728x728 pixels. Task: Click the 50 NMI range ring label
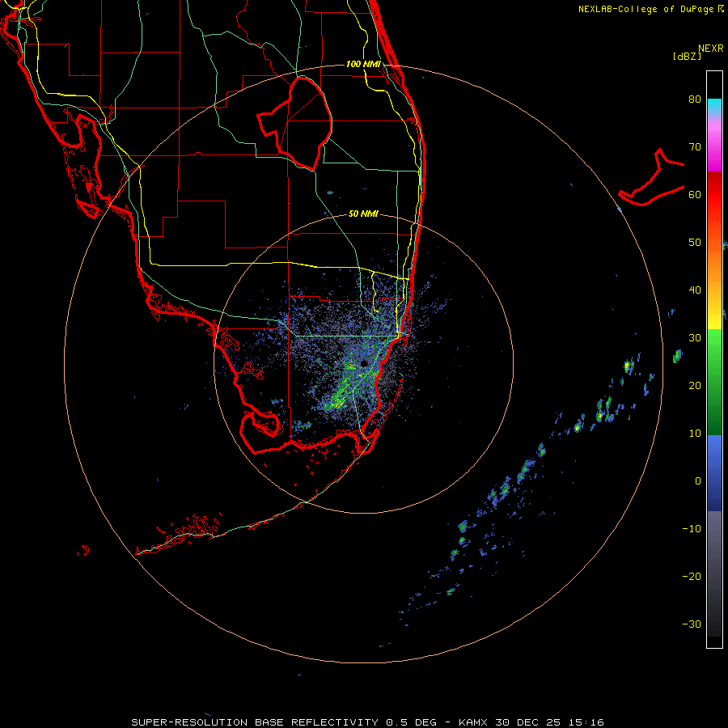click(363, 214)
